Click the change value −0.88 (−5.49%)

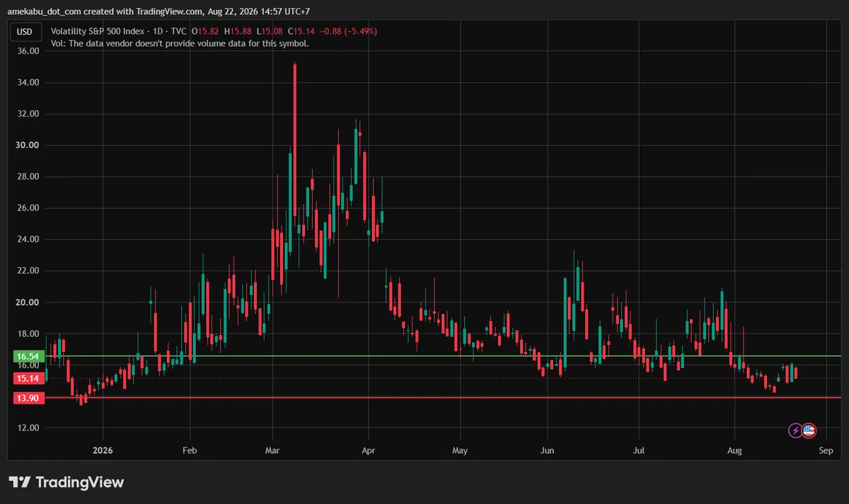point(348,31)
